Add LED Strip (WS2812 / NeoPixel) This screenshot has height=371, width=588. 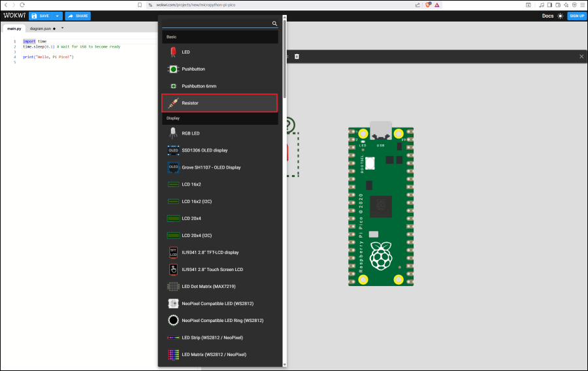point(220,338)
